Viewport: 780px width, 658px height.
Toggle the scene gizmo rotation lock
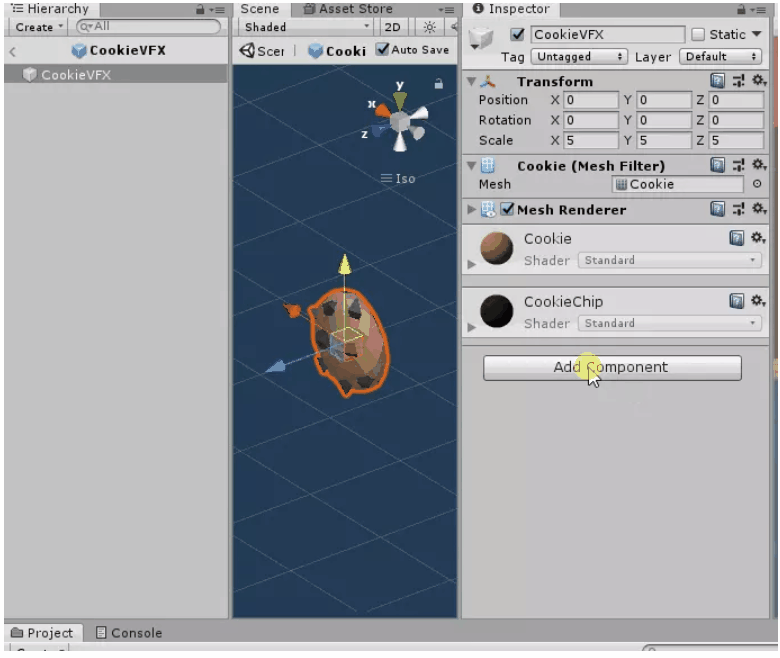pos(438,84)
